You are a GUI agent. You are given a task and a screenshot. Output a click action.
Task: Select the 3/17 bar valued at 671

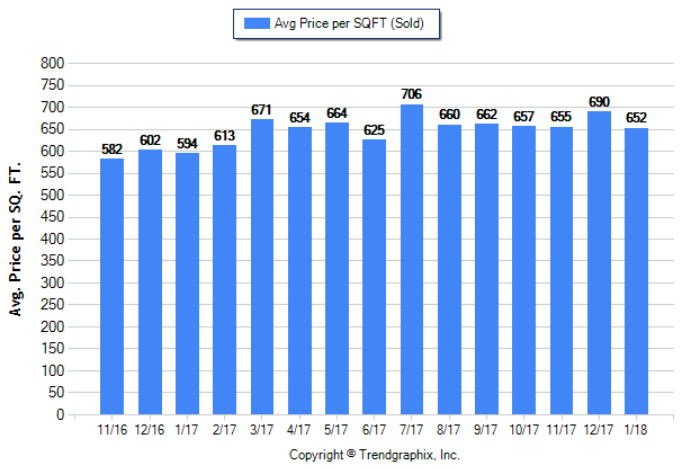[x=262, y=267]
